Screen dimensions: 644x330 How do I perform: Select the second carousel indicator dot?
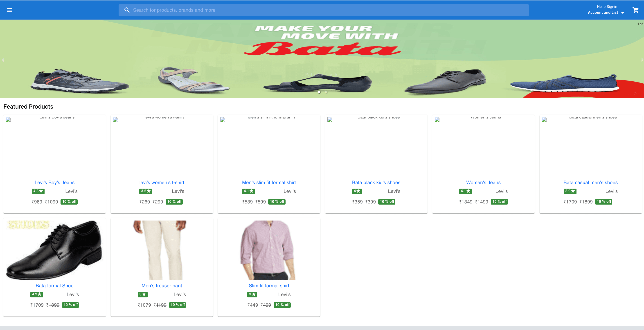tap(326, 92)
